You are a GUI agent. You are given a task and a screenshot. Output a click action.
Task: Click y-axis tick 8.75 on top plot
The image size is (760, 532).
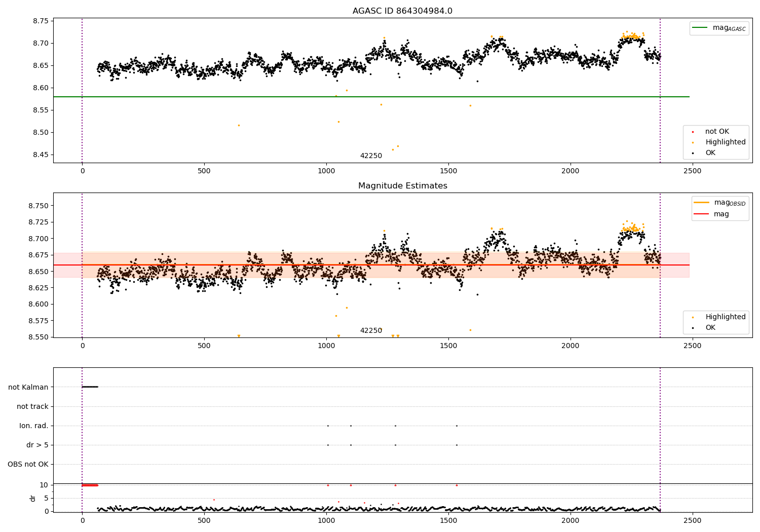[x=41, y=21]
